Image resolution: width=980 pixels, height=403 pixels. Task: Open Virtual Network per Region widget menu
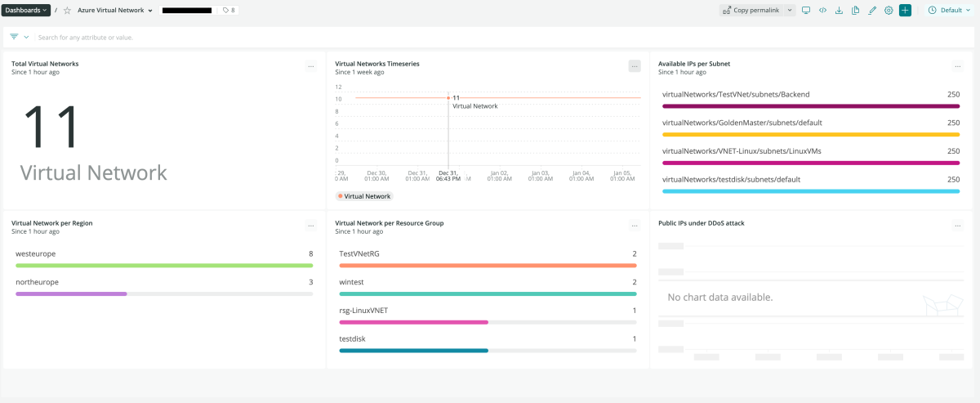310,226
